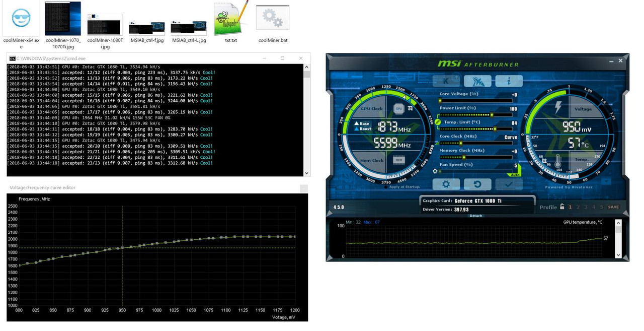The image size is (644, 331).
Task: Click the 'GPU temperature, °C' graph label
Action: (x=582, y=222)
